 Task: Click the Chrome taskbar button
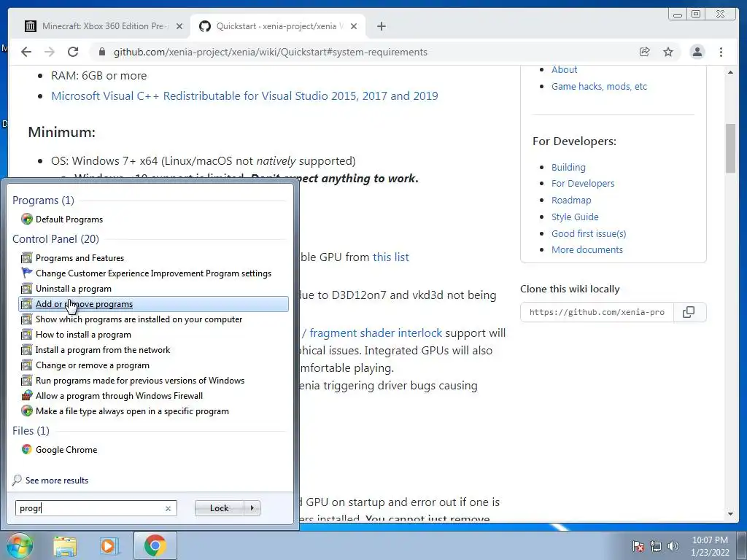(x=155, y=545)
